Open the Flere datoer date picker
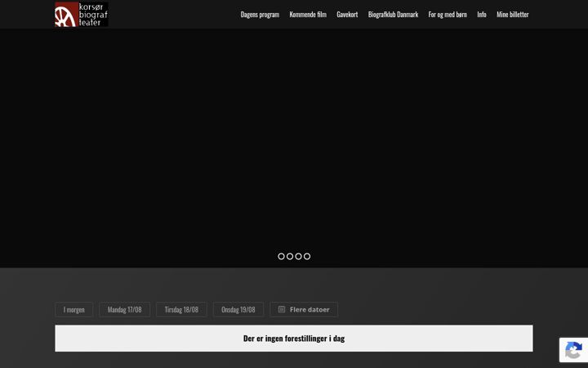588x368 pixels. [304, 310]
